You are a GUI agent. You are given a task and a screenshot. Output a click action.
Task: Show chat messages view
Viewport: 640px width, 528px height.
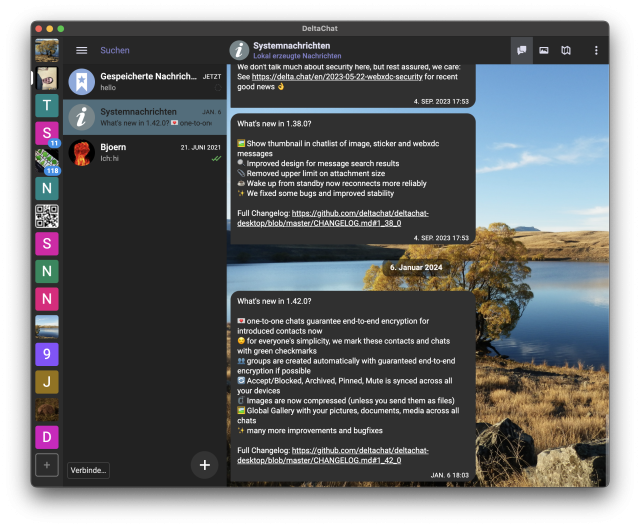[522, 50]
